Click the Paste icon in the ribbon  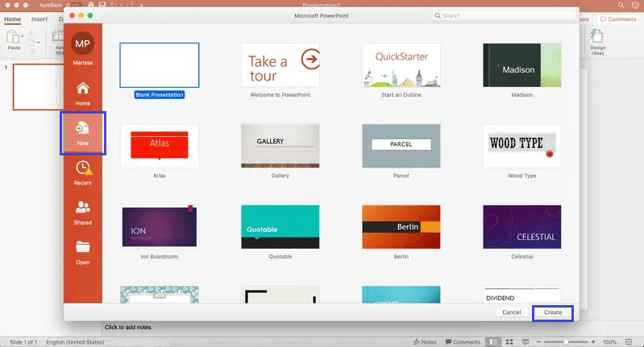click(13, 37)
